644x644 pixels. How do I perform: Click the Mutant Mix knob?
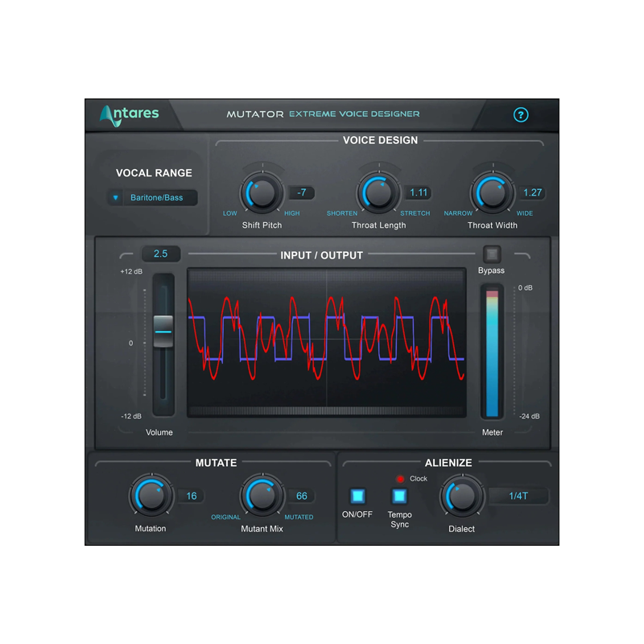[x=262, y=495]
